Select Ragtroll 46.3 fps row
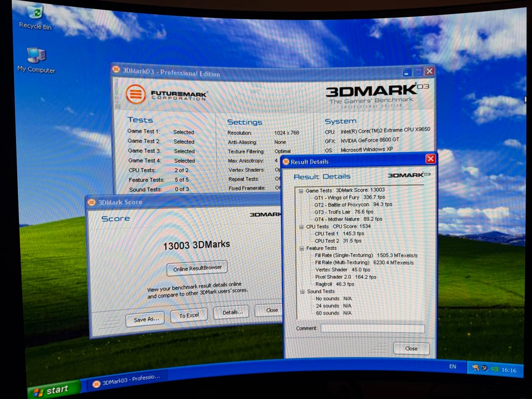Screen dimensions: 532x399 pos(335,284)
